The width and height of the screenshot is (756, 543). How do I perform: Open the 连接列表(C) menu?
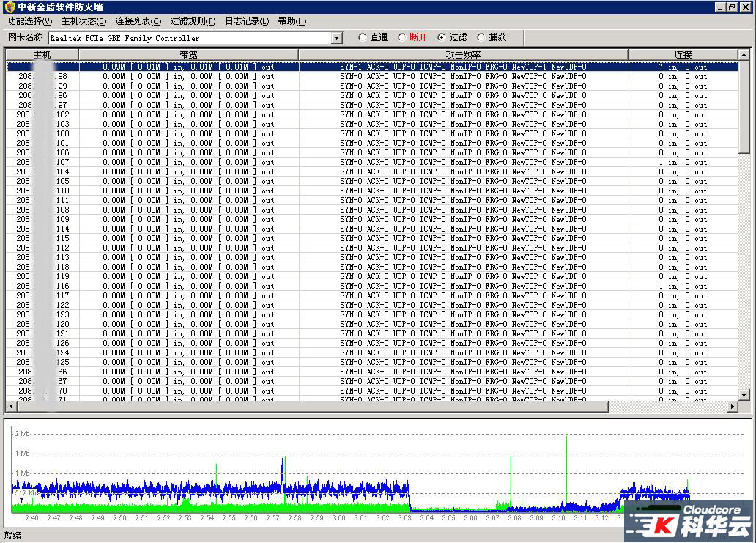138,21
